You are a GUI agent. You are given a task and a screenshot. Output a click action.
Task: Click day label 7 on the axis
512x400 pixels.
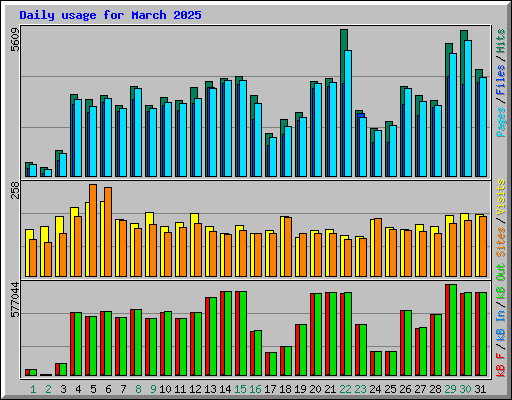click(123, 389)
